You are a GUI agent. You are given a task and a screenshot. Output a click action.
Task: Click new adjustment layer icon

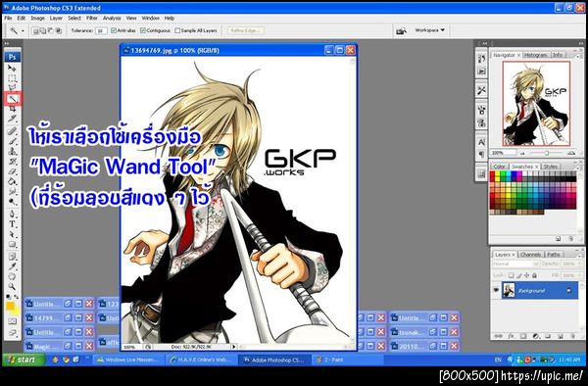coord(535,336)
